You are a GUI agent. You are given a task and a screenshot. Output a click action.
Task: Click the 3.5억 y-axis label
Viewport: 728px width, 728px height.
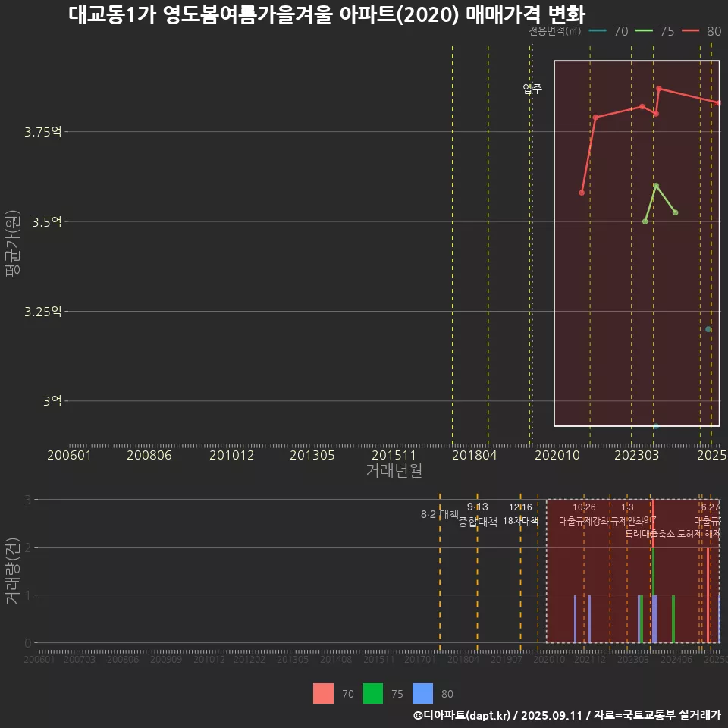[x=46, y=222]
